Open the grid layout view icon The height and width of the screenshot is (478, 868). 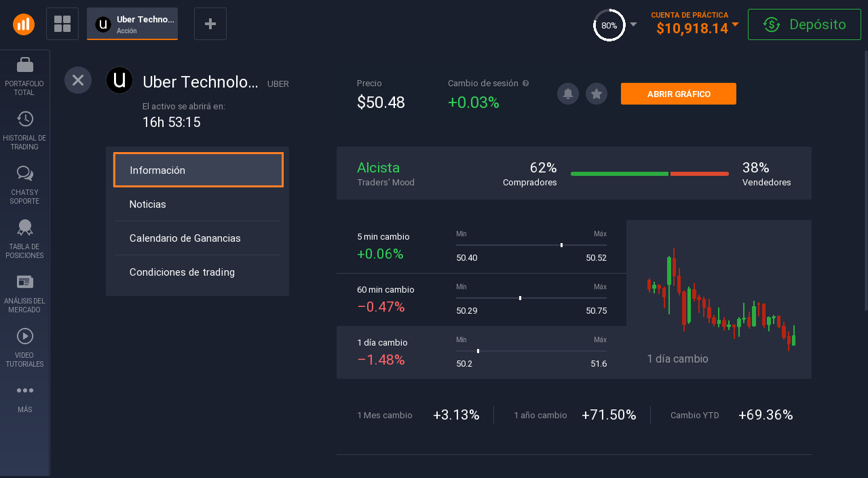(62, 24)
